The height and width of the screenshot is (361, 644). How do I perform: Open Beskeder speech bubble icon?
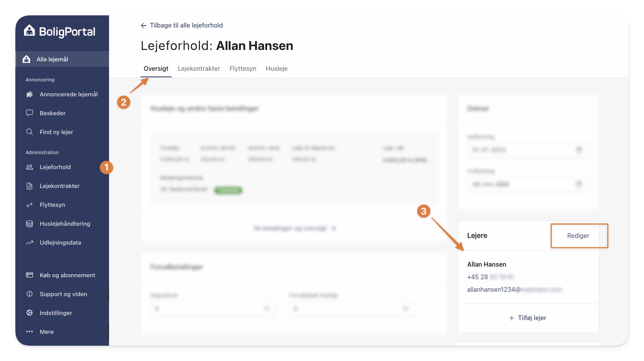pos(30,113)
